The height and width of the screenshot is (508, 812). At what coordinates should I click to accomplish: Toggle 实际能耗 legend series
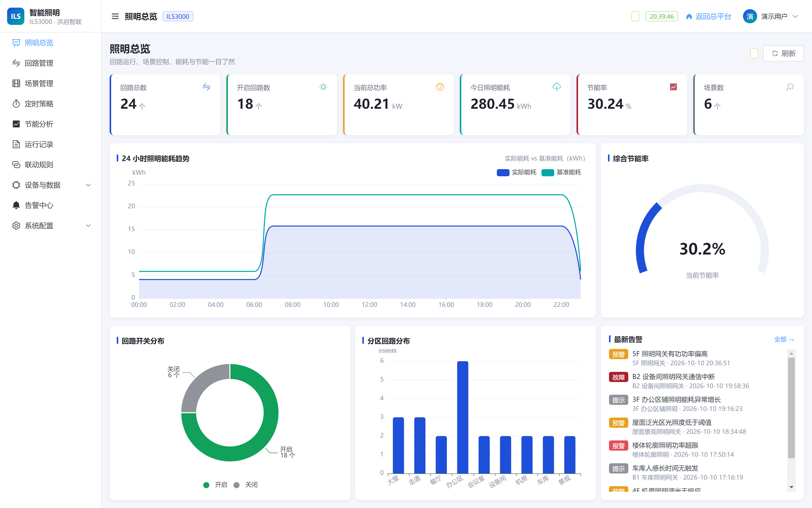pos(516,172)
